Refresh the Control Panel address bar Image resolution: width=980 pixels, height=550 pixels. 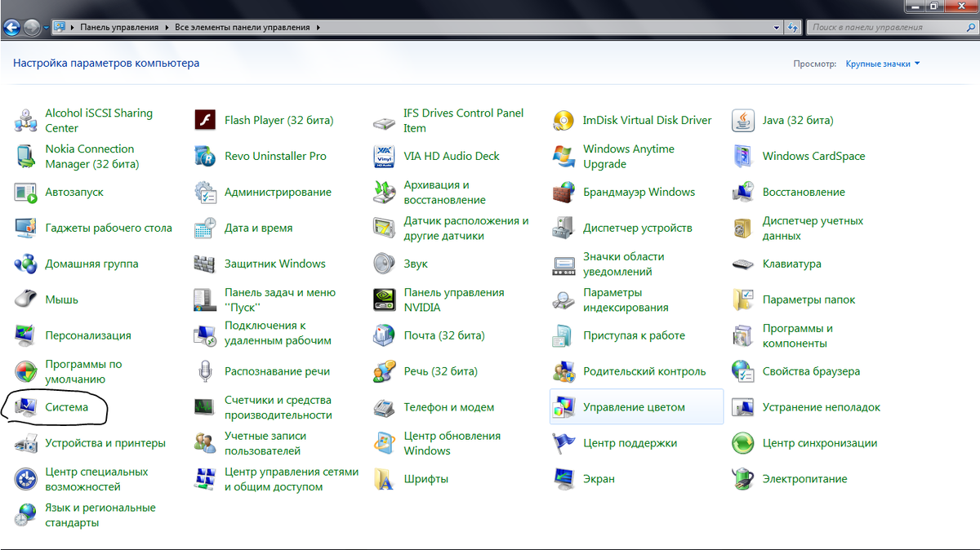tap(794, 27)
